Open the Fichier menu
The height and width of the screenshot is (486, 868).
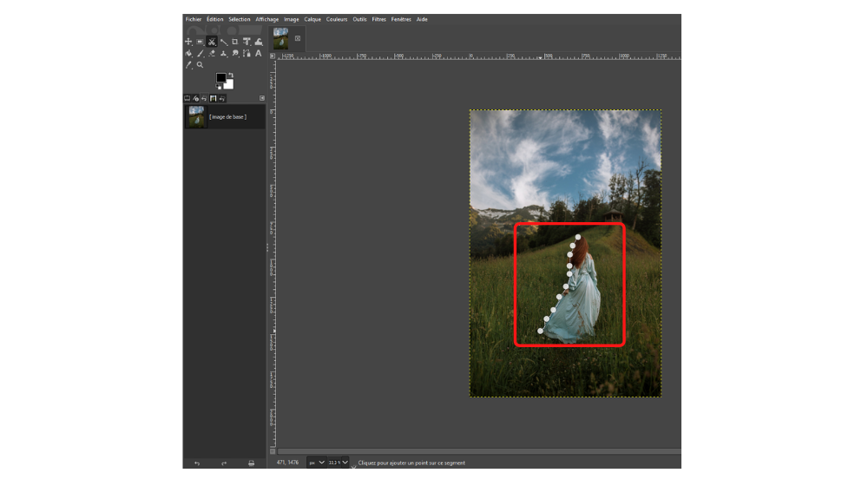194,19
